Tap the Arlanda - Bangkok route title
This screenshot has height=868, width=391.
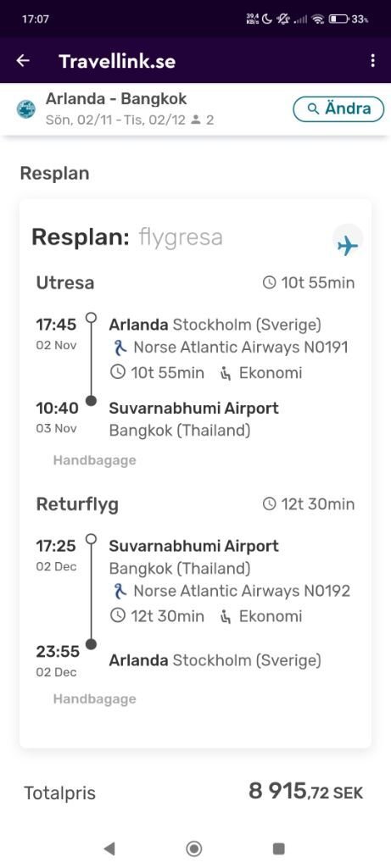[116, 98]
